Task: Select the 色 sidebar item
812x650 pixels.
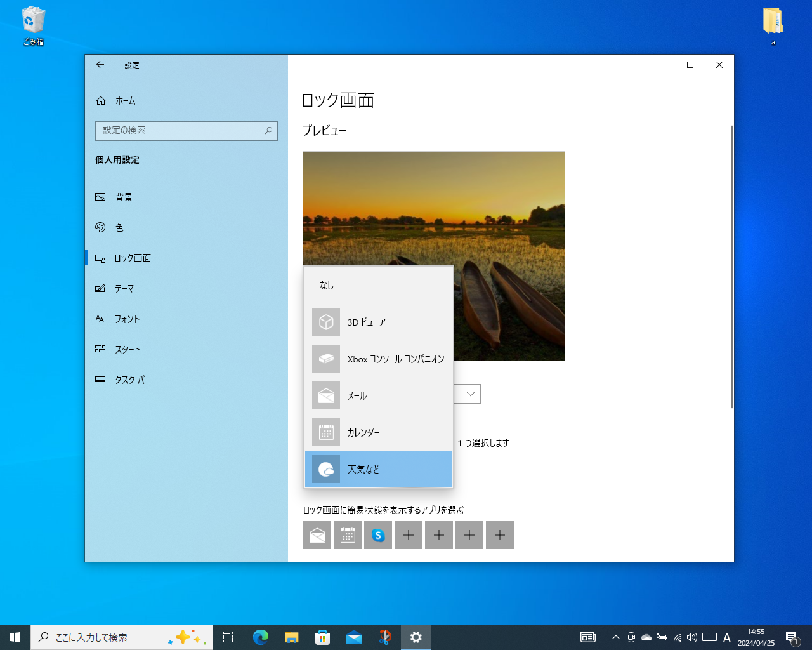Action: [x=119, y=227]
